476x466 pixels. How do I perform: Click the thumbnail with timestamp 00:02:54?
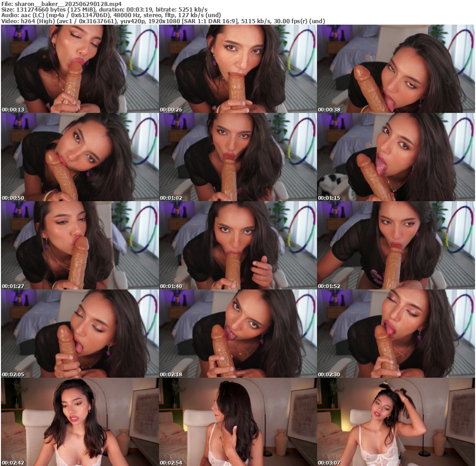tap(238, 422)
